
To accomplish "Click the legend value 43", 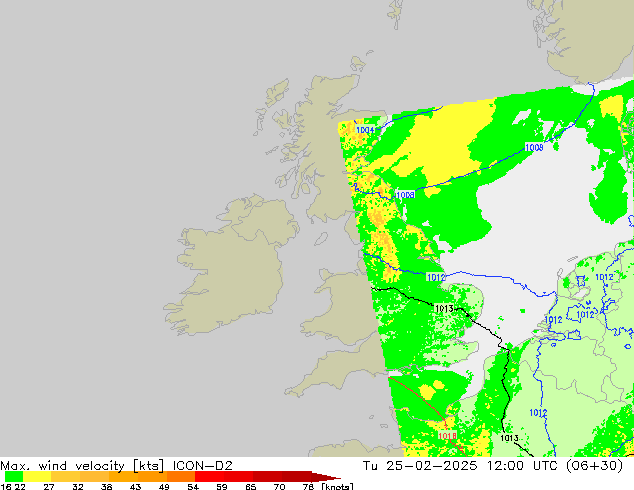I will coord(135,486).
